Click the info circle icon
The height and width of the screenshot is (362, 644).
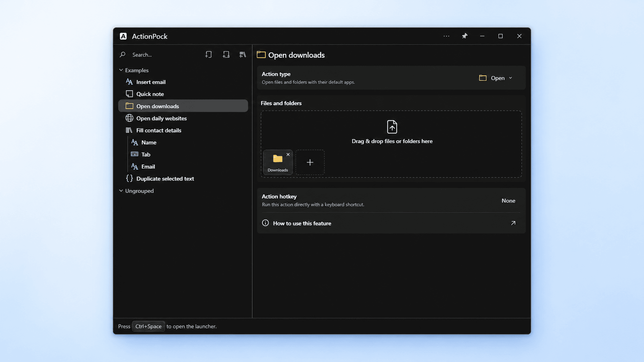[265, 223]
